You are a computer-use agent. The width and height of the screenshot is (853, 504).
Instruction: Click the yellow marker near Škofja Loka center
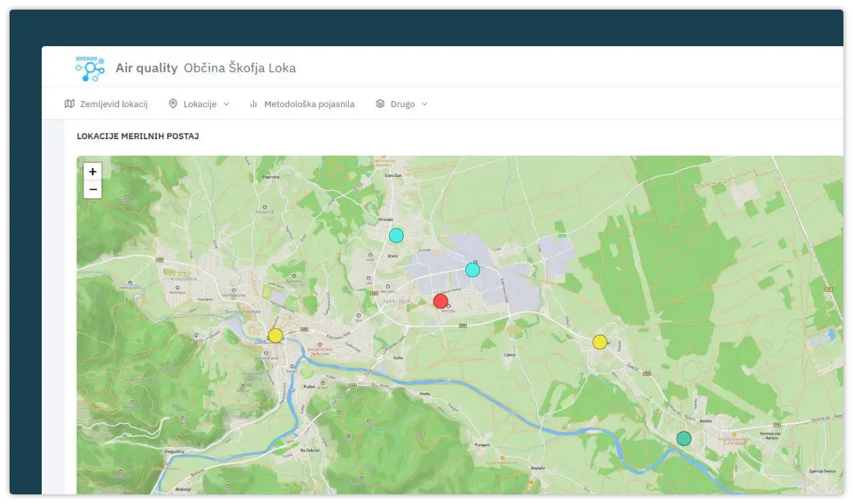point(275,335)
